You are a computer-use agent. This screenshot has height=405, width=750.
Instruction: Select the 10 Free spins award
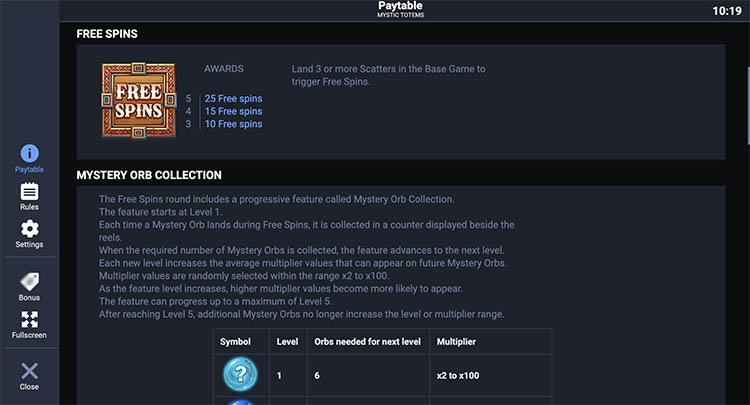click(x=233, y=125)
